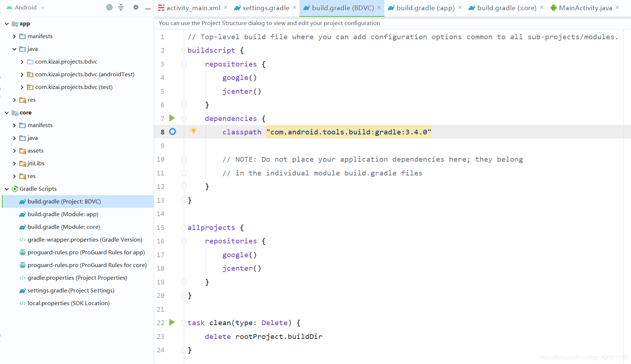Viewport: 631px width, 364px height.
Task: Select build.gradle (Project: BDVC) in tree
Action: pos(78,202)
